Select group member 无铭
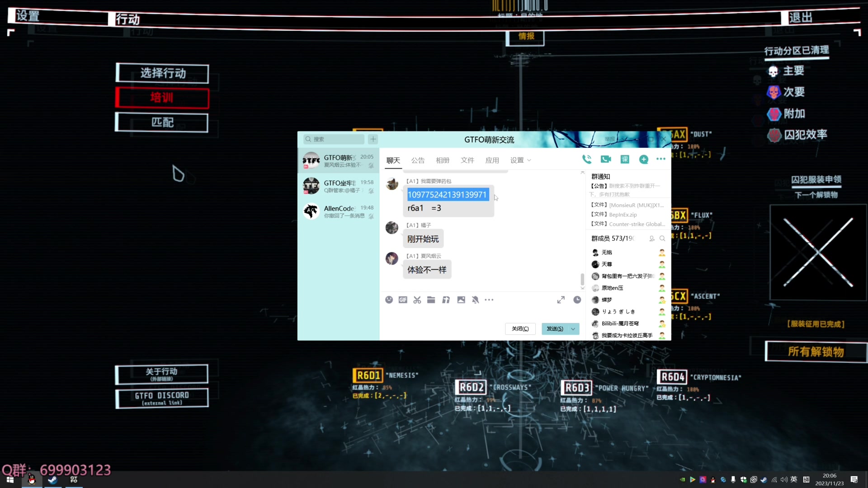This screenshot has height=488, width=868. click(628, 252)
